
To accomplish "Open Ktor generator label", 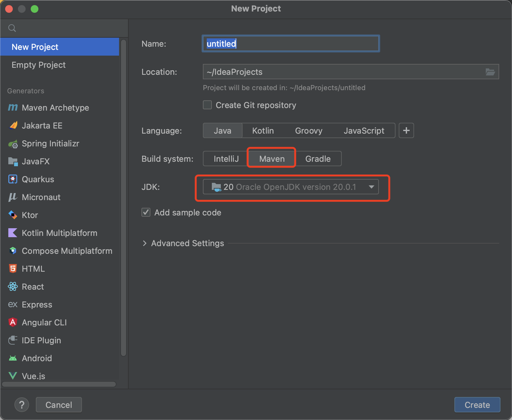I will tap(30, 215).
